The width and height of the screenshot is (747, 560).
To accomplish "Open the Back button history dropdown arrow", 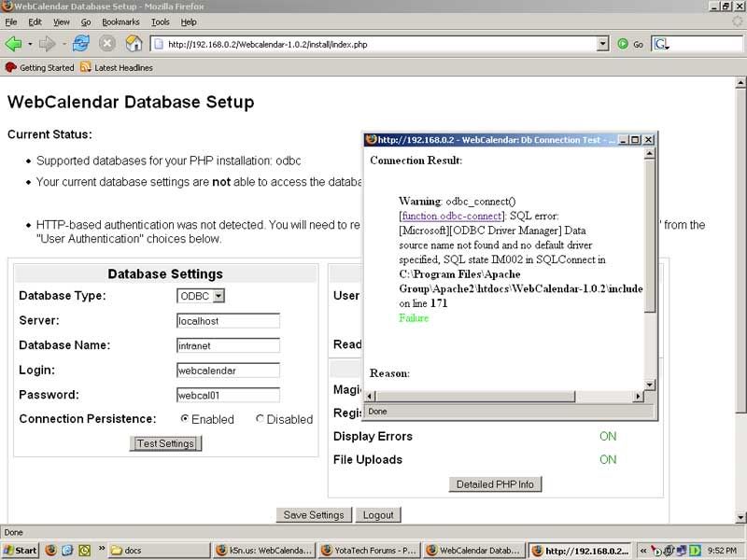I will pyautogui.click(x=30, y=44).
